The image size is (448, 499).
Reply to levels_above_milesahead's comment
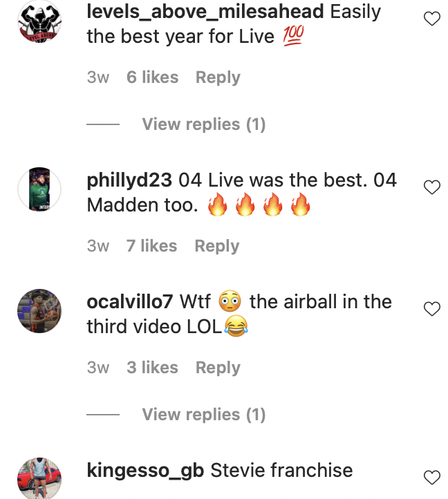point(218,77)
